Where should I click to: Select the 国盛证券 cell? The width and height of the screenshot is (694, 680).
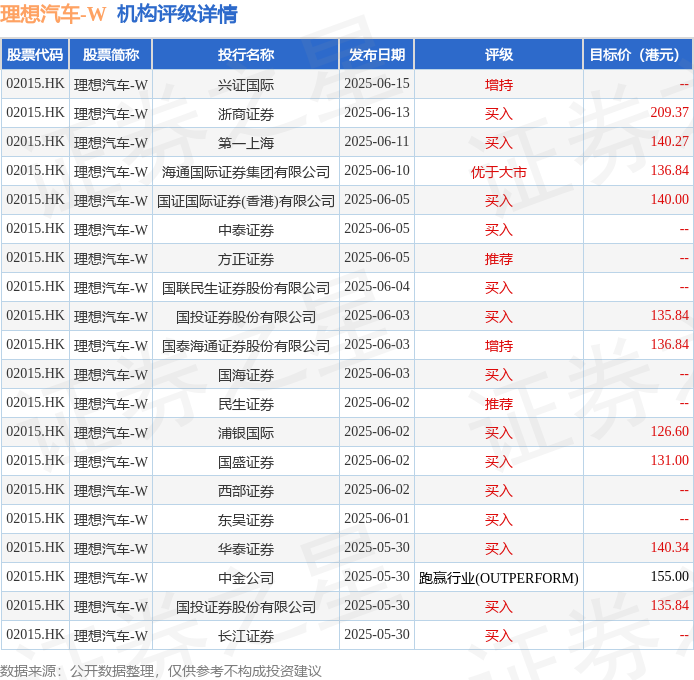246,462
